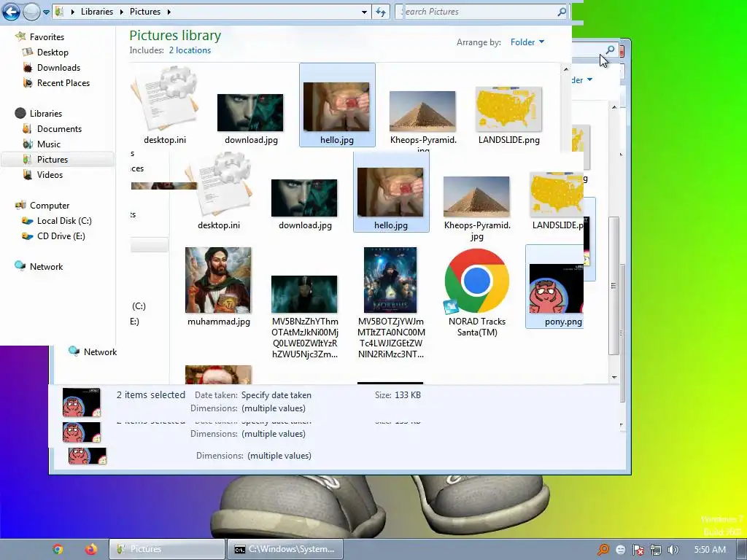This screenshot has height=560, width=747.
Task: Click the Size: 133 KB value
Action: click(x=407, y=395)
